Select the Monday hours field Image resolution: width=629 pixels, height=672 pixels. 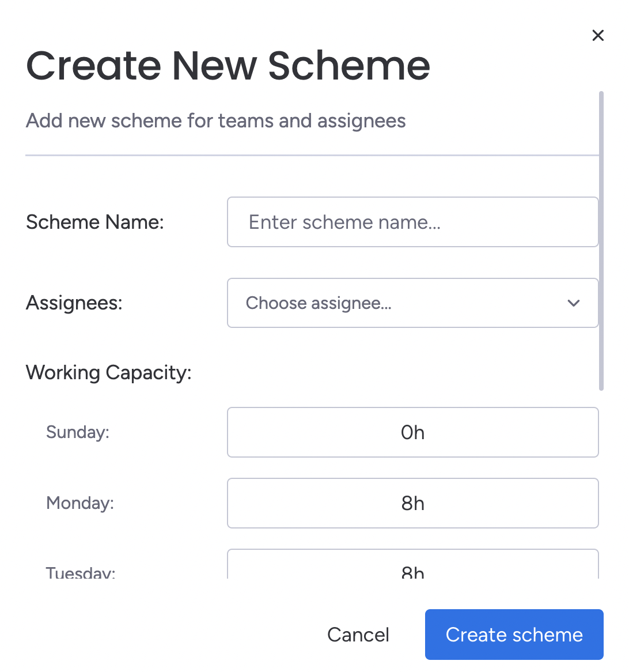pyautogui.click(x=412, y=503)
